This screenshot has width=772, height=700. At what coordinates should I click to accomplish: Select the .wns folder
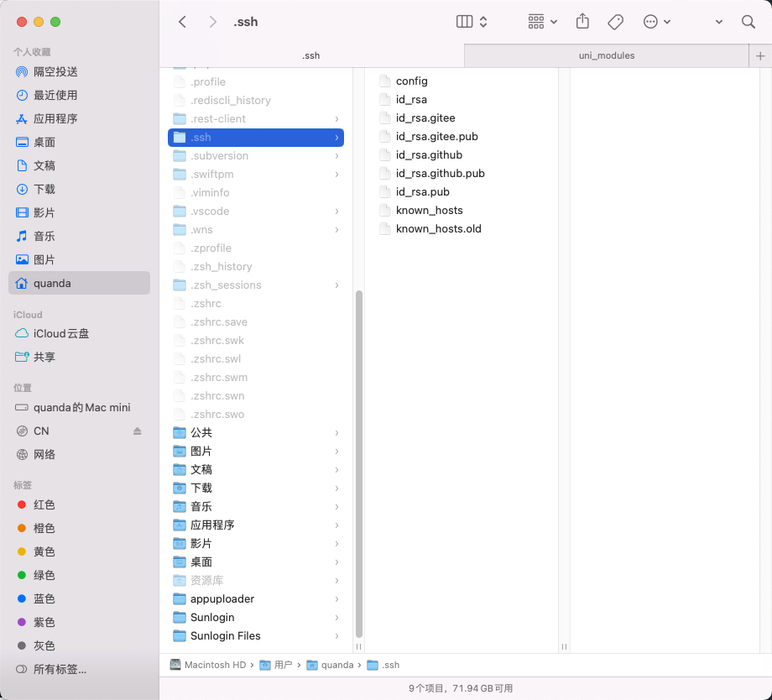coord(256,230)
